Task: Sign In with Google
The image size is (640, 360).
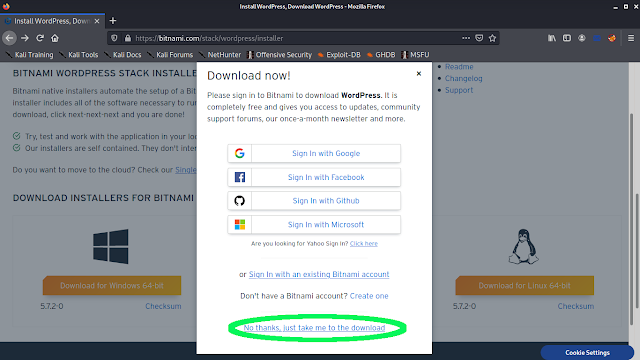Action: click(314, 153)
